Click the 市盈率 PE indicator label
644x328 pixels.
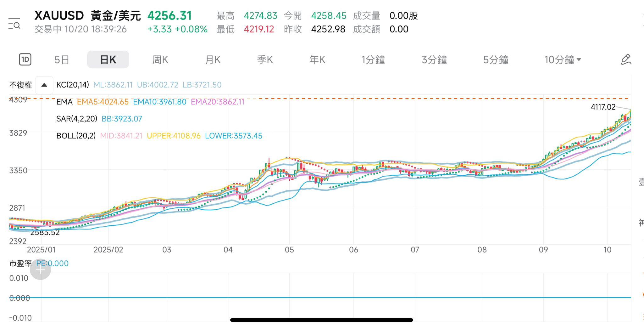point(20,263)
